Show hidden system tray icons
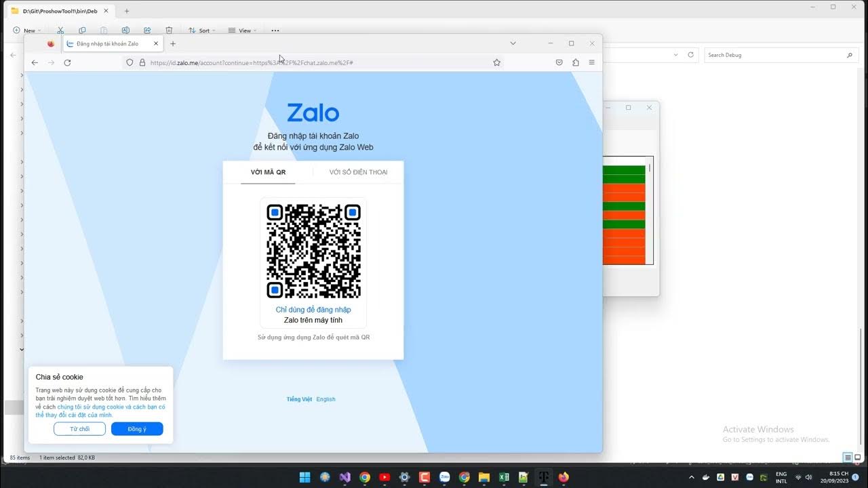The height and width of the screenshot is (488, 868). coord(692,477)
